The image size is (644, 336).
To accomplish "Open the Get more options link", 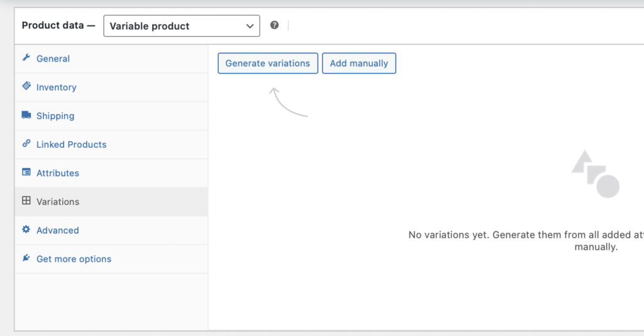I will pos(74,259).
